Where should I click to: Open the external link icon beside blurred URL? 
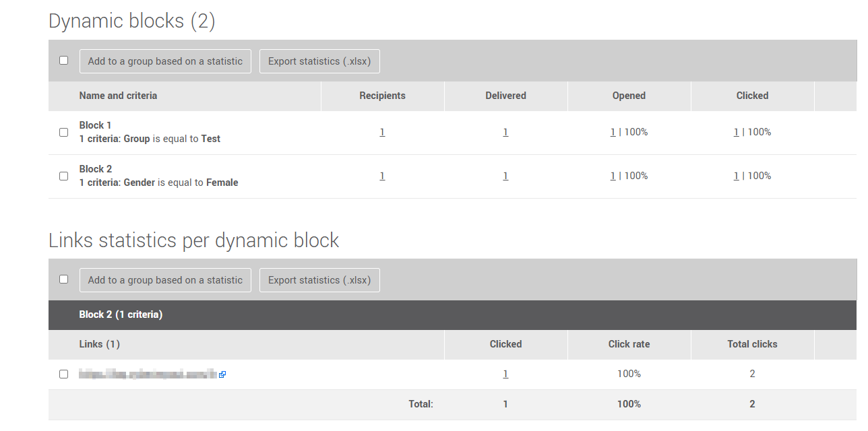(222, 374)
